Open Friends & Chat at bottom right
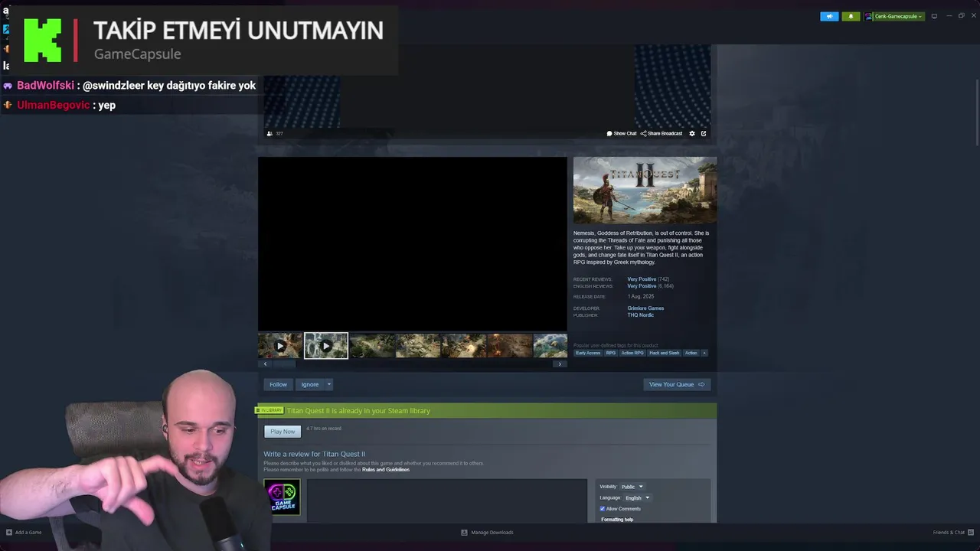This screenshot has width=980, height=551. (952, 533)
